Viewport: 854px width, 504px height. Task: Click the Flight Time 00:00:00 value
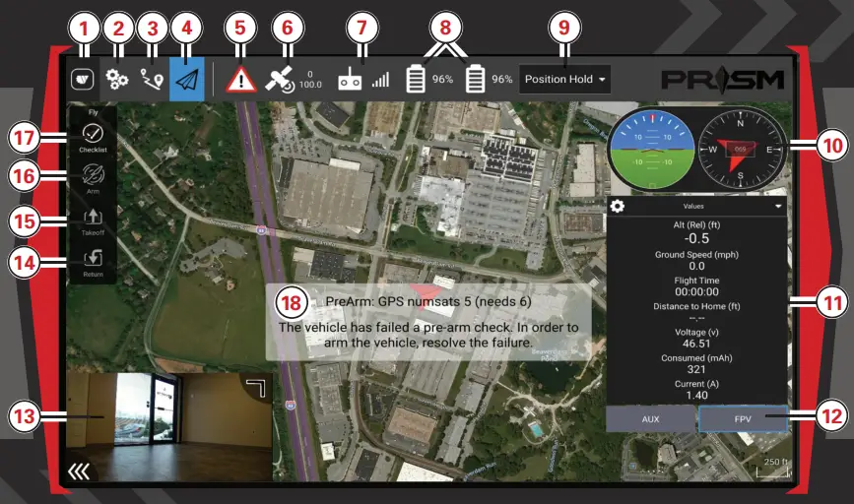click(696, 291)
